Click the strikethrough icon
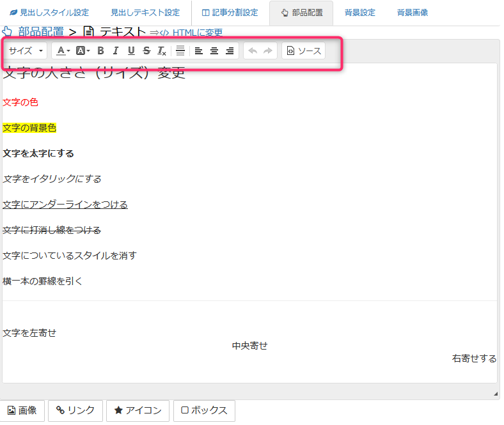 tap(146, 51)
